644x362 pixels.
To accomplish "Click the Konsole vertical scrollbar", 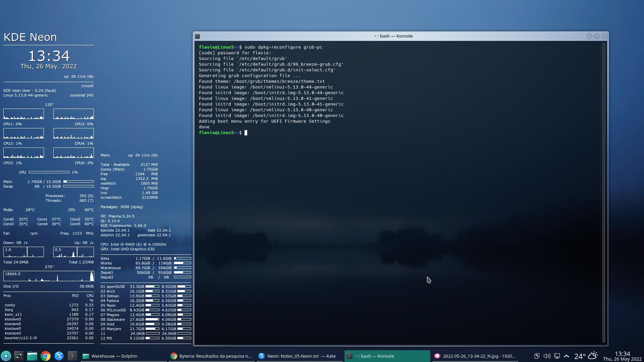I will click(x=604, y=193).
